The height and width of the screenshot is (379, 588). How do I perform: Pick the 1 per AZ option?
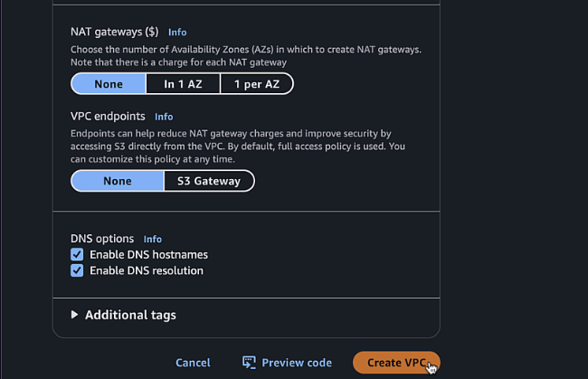tap(256, 84)
